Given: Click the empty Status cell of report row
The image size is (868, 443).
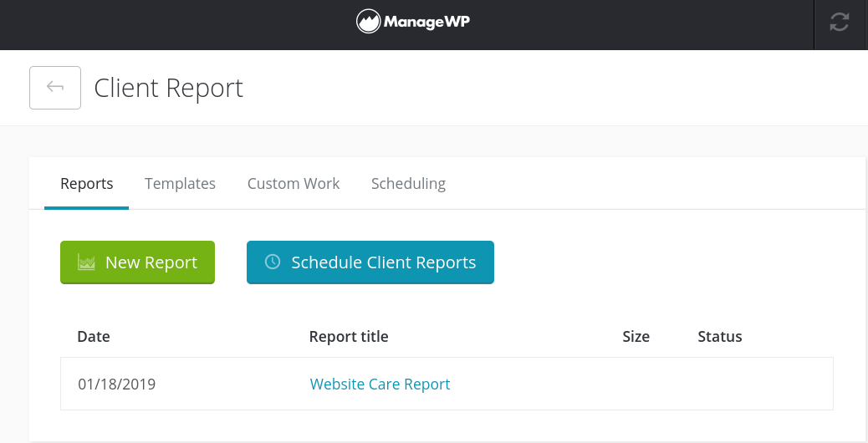Looking at the screenshot, I should (x=720, y=384).
